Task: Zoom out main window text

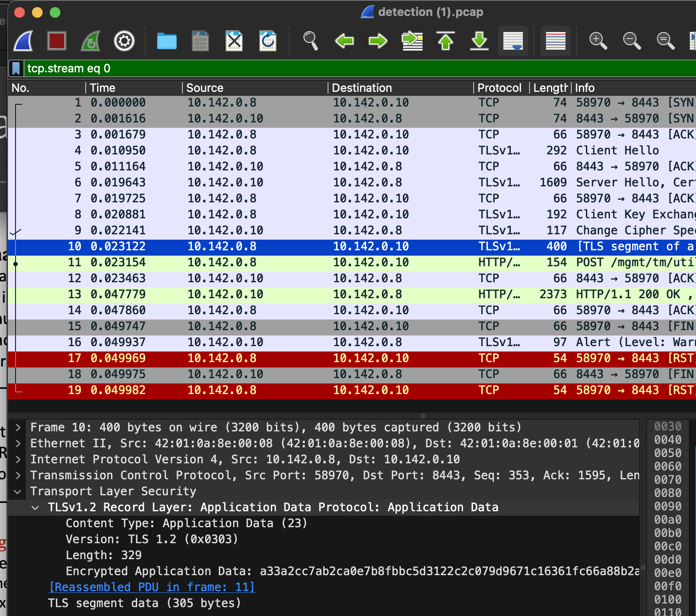Action: click(632, 41)
